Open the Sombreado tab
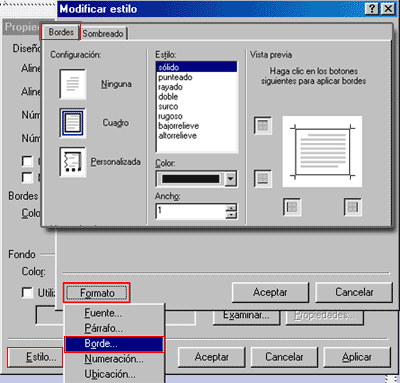The height and width of the screenshot is (383, 400). pyautogui.click(x=103, y=34)
